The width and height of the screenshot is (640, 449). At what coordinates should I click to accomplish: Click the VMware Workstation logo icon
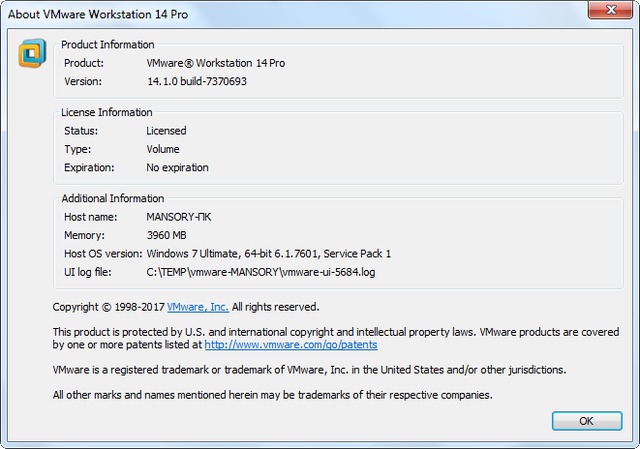[33, 52]
